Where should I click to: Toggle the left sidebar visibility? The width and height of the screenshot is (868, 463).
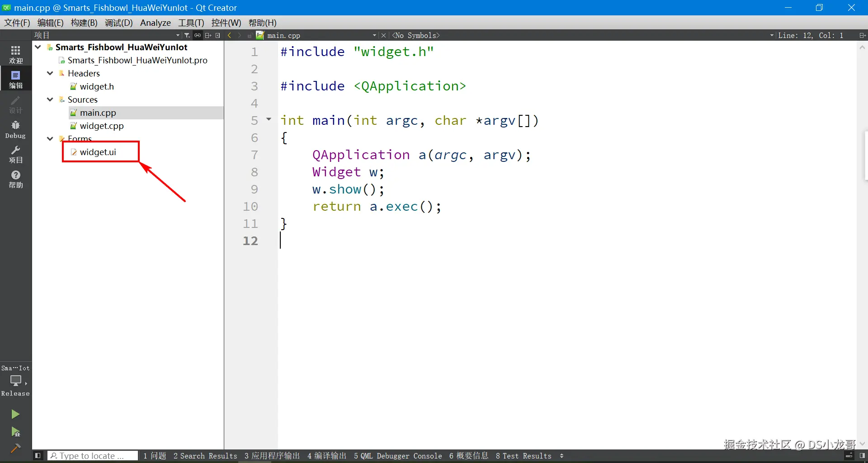(38, 456)
